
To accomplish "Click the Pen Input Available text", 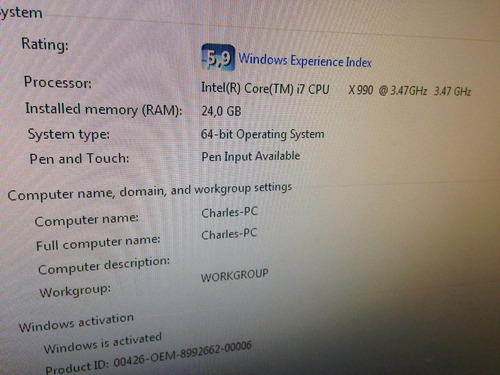I will [251, 156].
